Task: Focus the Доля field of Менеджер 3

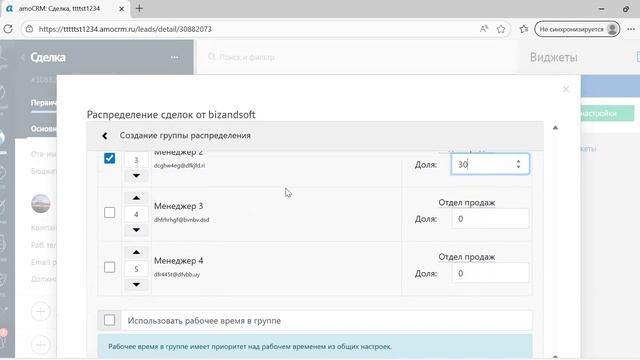Action: (490, 219)
